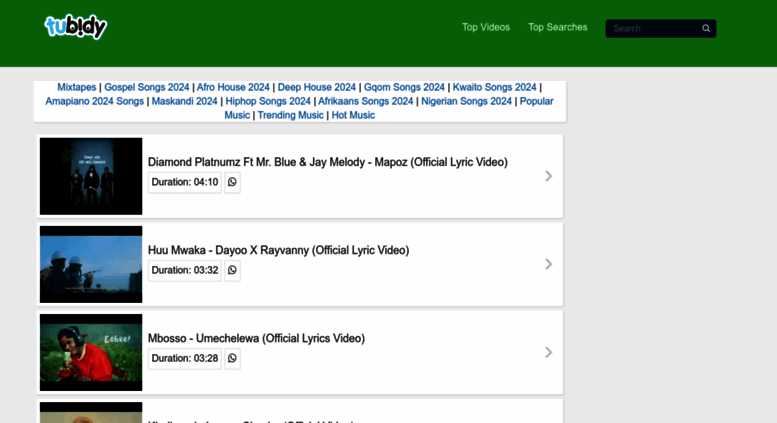Click 'Duration: 03:28' label
Viewport: 777px width, 423px height.
tap(185, 359)
